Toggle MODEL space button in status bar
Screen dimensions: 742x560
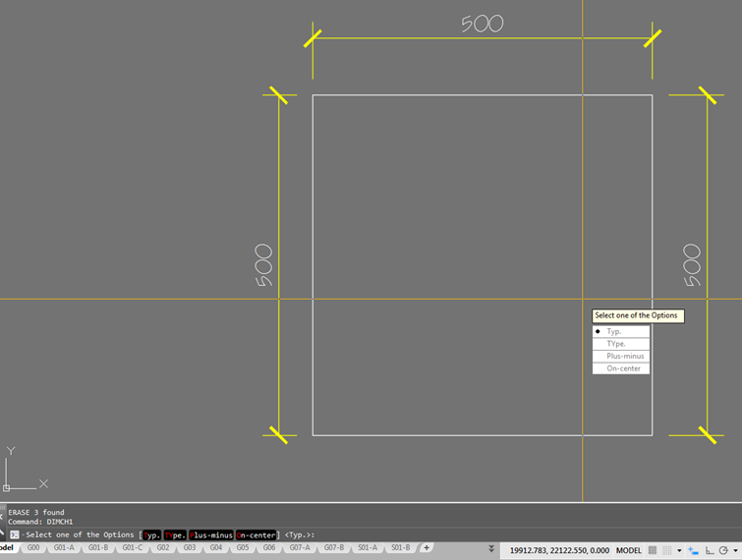tap(628, 550)
